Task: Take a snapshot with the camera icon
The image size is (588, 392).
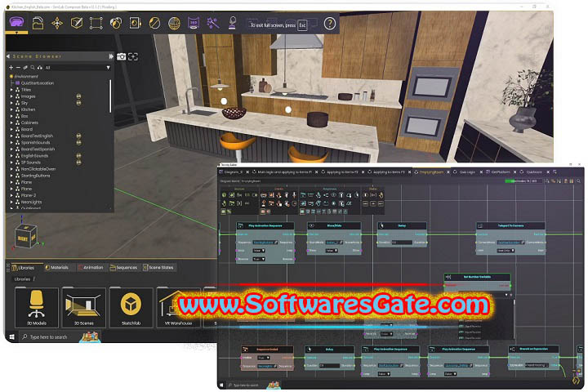Action: [121, 56]
